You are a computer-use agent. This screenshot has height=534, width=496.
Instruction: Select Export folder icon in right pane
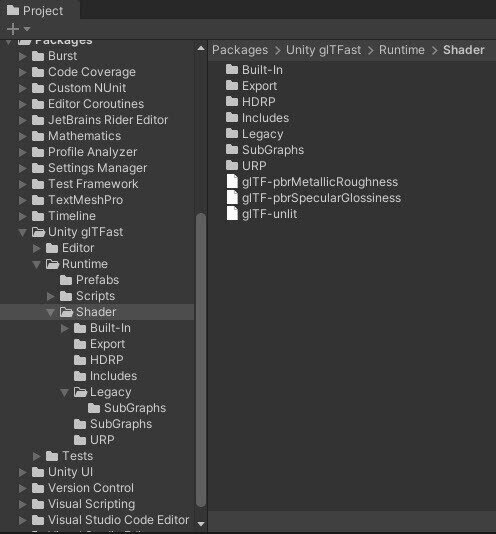(x=232, y=85)
